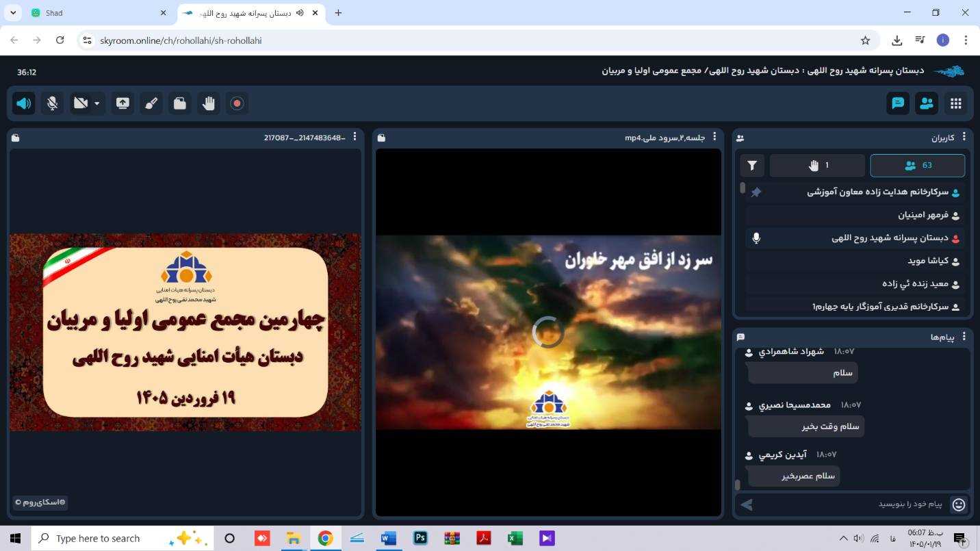980x551 pixels.
Task: Select user سرکارخانم قدیری آموزگار پایه چهارم
Action: [x=854, y=305]
